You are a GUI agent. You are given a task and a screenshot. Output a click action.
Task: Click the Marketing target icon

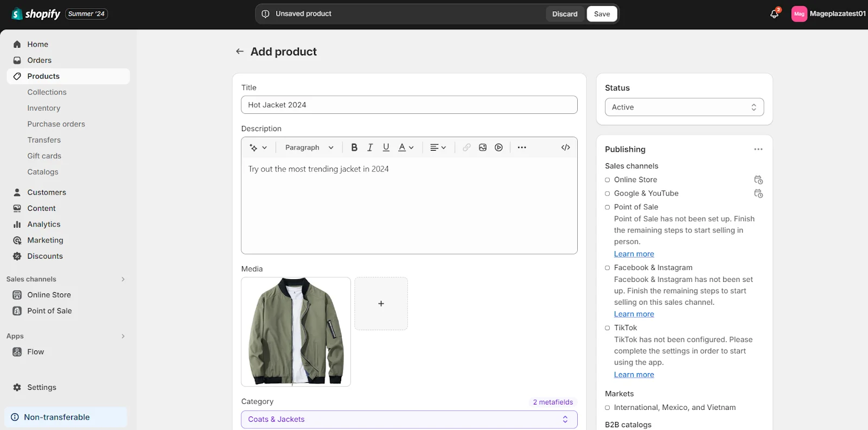[x=17, y=240]
